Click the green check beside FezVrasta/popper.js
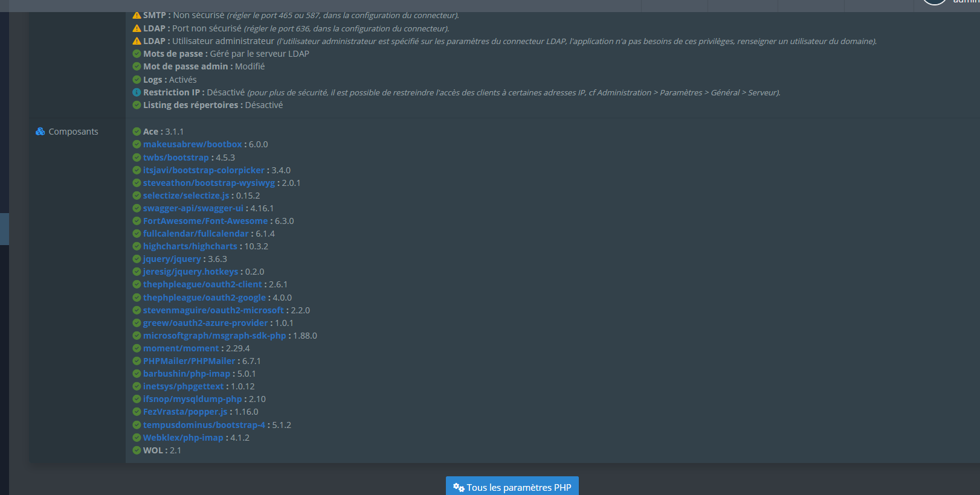Image resolution: width=980 pixels, height=495 pixels. click(137, 412)
